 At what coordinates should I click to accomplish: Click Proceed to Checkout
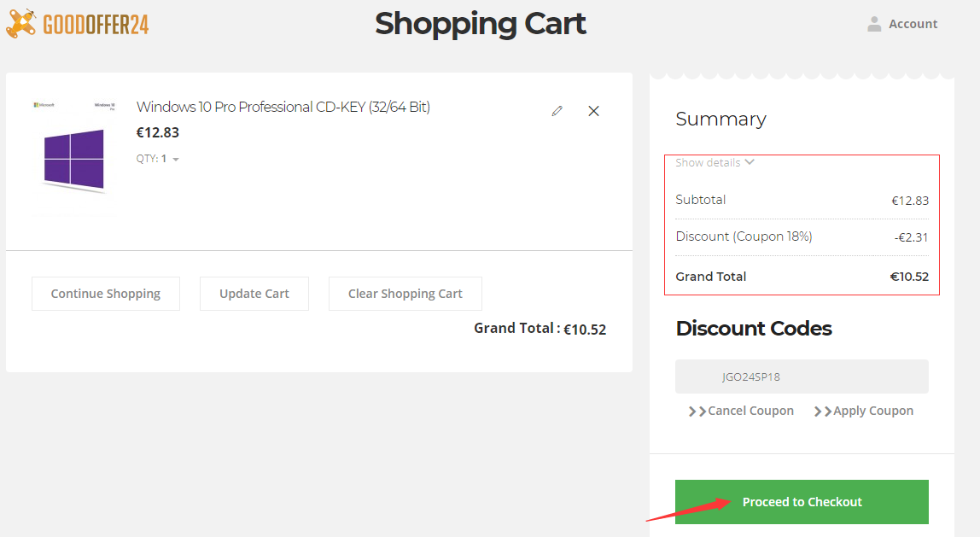(x=802, y=502)
